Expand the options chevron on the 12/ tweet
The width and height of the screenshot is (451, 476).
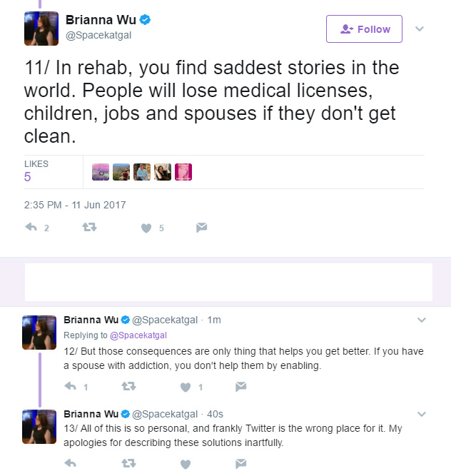click(x=422, y=320)
